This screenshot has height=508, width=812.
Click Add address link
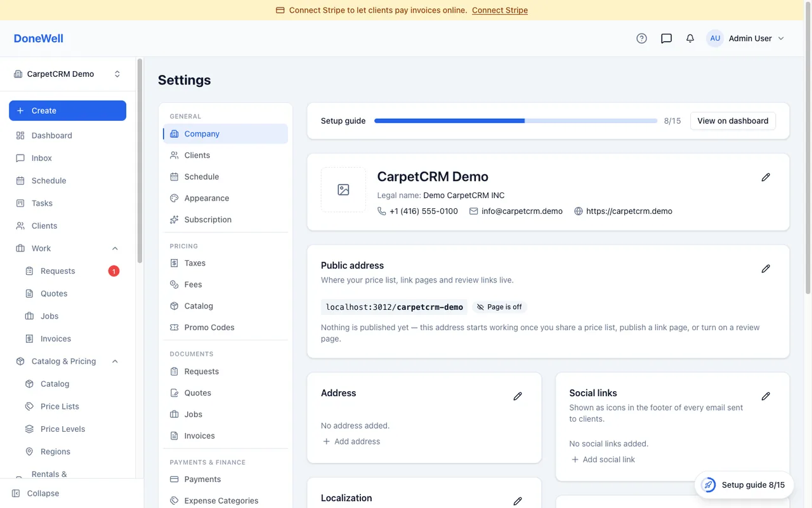click(351, 441)
